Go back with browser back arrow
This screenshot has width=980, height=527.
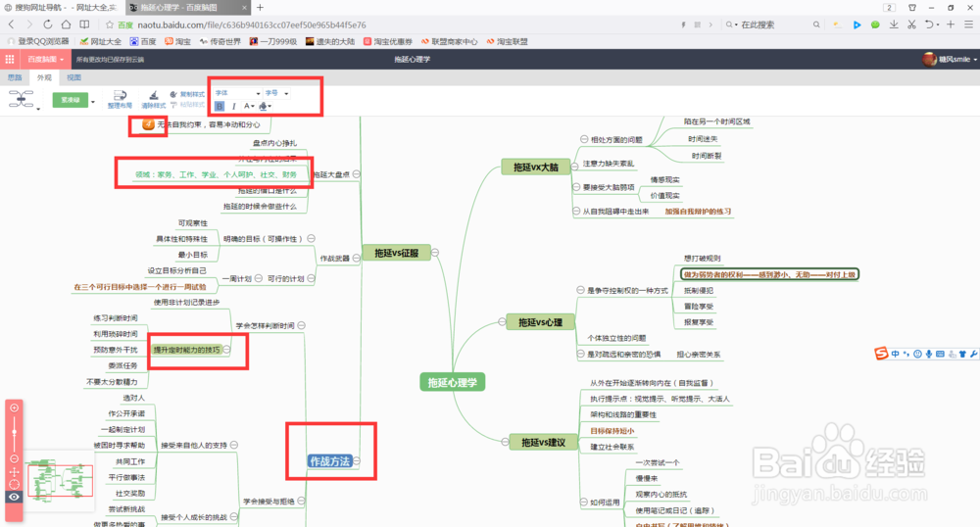tap(11, 24)
